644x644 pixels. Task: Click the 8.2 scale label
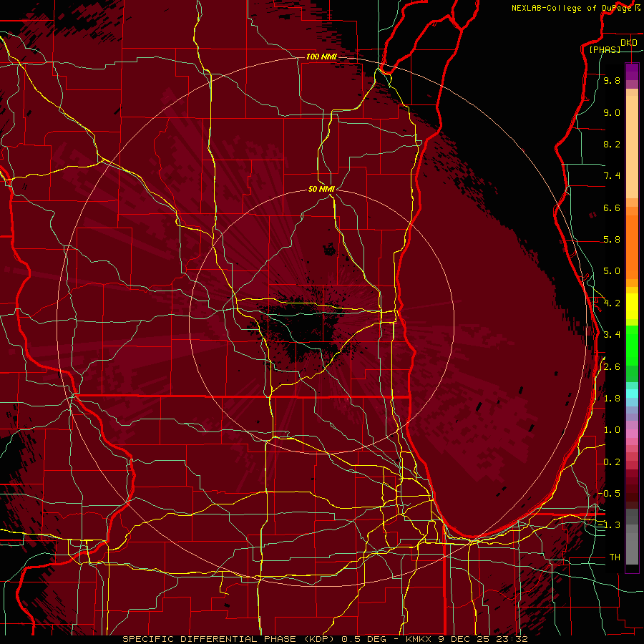612,144
